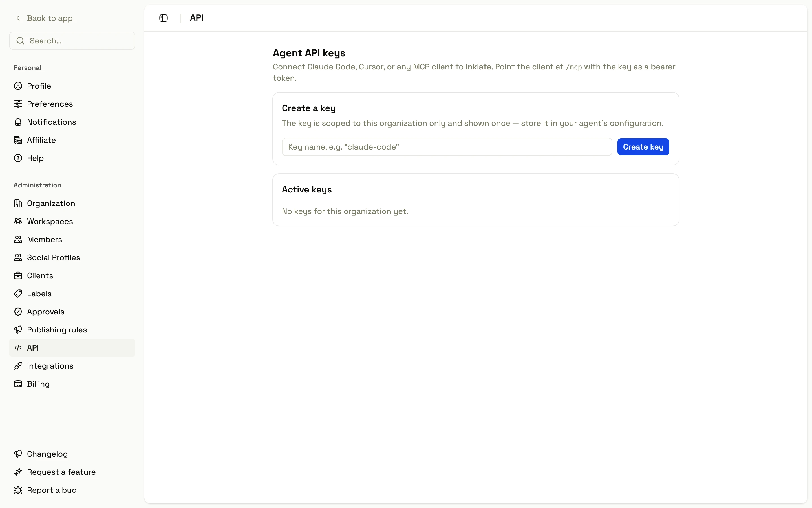The height and width of the screenshot is (508, 812).
Task: Open the Integrations page
Action: pos(72,366)
